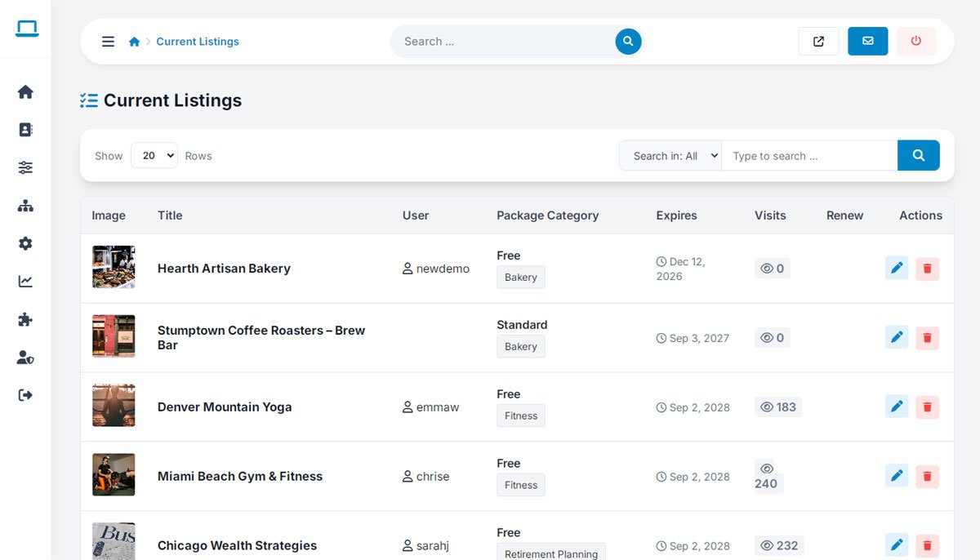Click Bakery category tag in Stumptown row

(x=521, y=346)
